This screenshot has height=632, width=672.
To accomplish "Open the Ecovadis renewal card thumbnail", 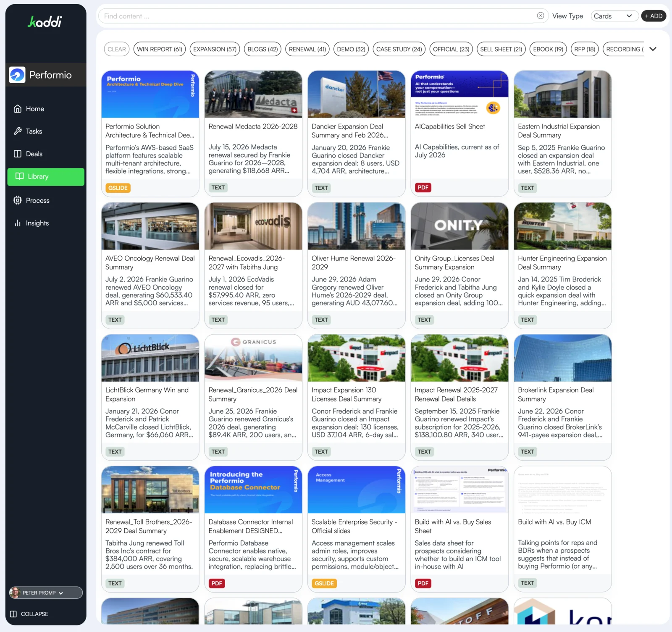I will click(253, 226).
